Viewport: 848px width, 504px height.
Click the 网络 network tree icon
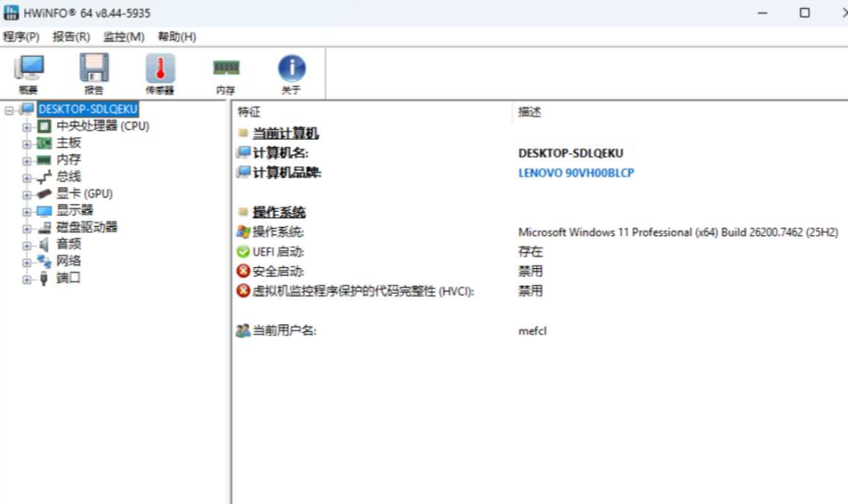[x=44, y=262]
